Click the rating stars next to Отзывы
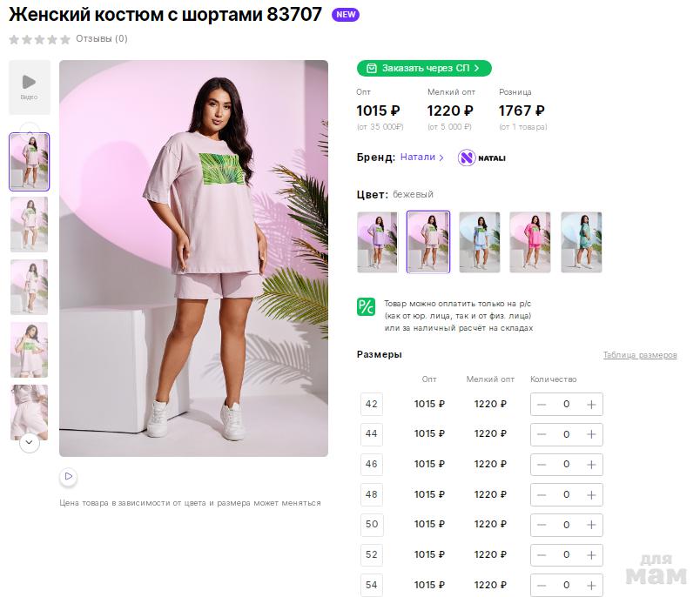The height and width of the screenshot is (597, 700). (39, 39)
